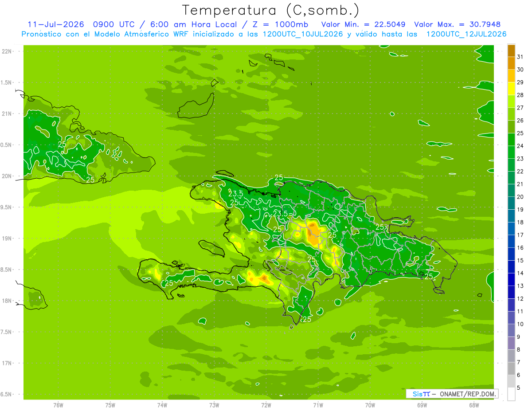
Task: Click the '76W' longitude axis label
Action: click(x=58, y=405)
